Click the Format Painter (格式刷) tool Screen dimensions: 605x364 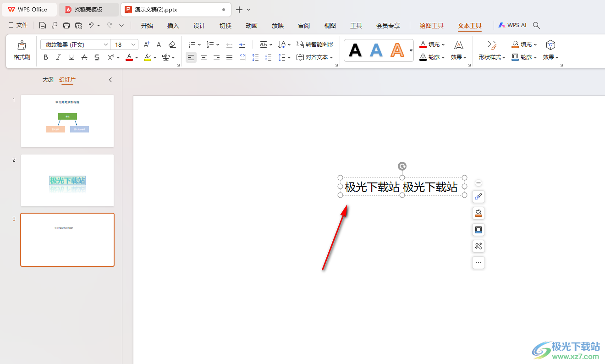(x=22, y=50)
